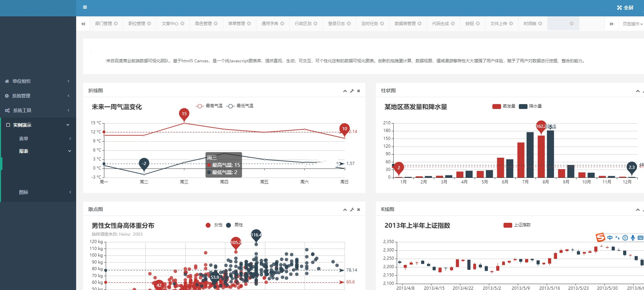Screen dimensions: 644x290
Task: Open the 页签操作 dropdown
Action: point(633,24)
